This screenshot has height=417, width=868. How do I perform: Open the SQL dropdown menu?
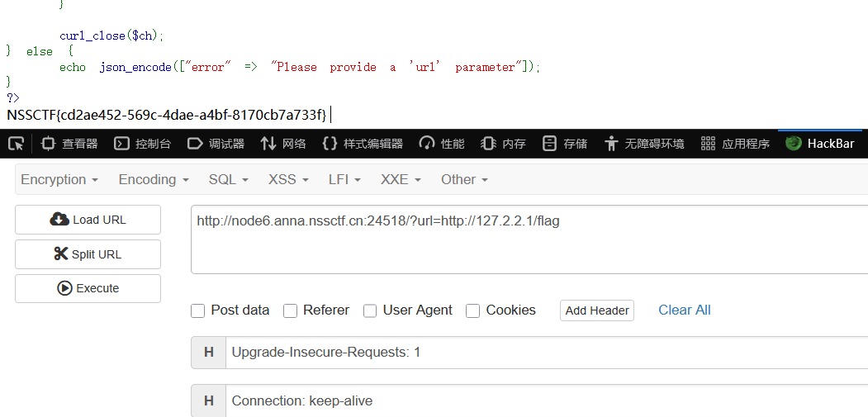pos(228,179)
